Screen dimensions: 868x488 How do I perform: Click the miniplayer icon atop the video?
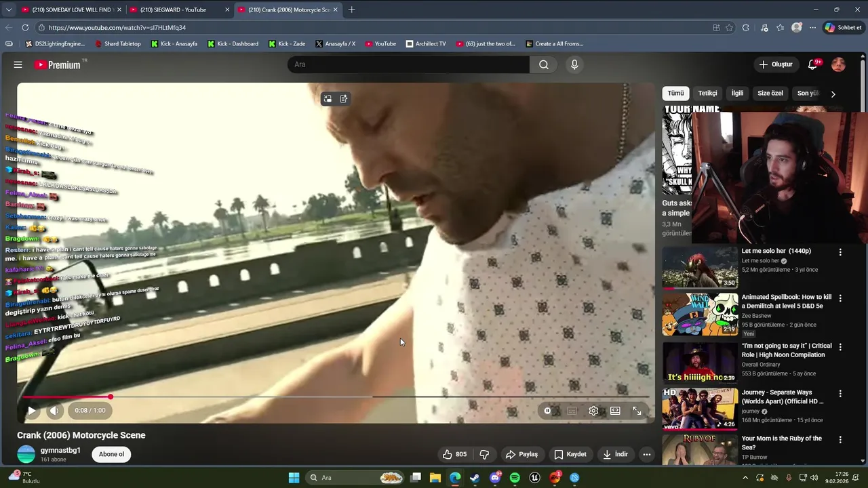point(328,98)
